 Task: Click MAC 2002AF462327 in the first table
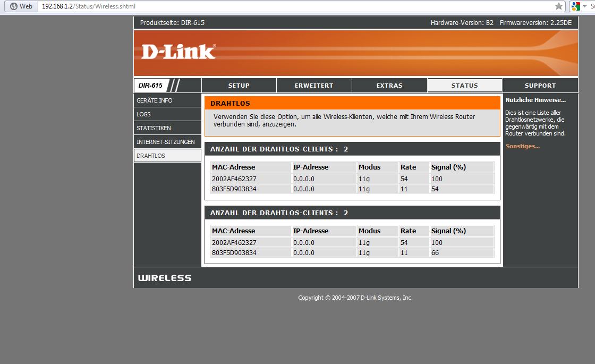pos(234,179)
